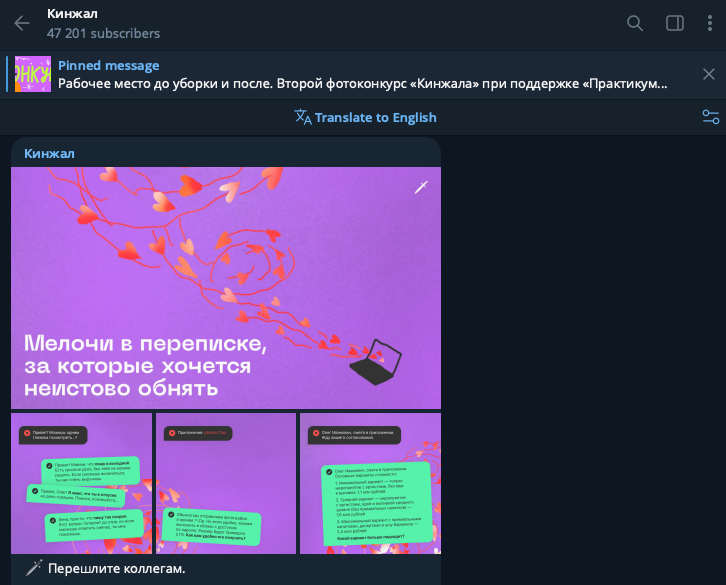The height and width of the screenshot is (585, 726).
Task: Click the translate language icon
Action: click(x=303, y=117)
